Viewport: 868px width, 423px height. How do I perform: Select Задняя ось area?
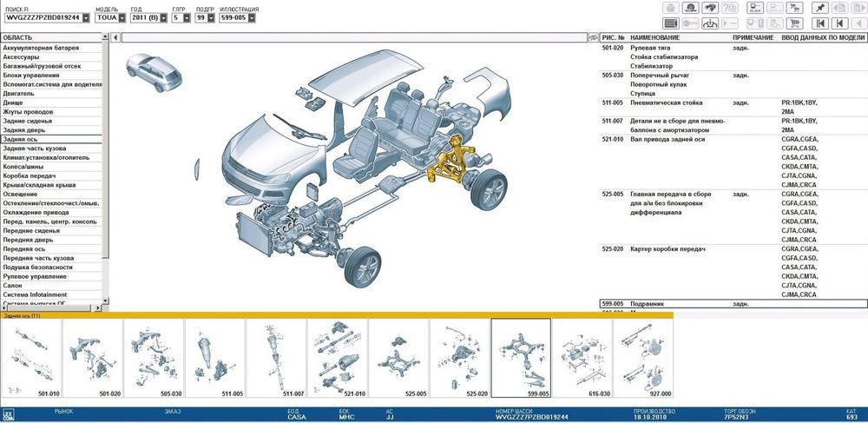click(51, 140)
